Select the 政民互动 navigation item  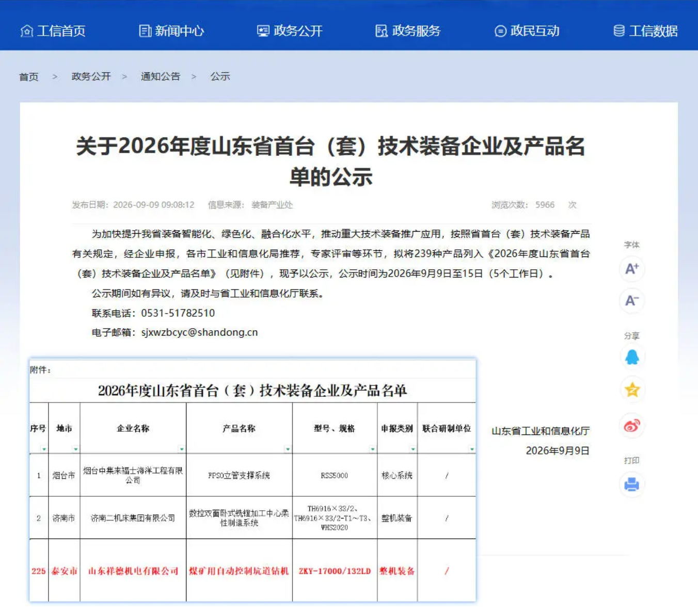[527, 31]
